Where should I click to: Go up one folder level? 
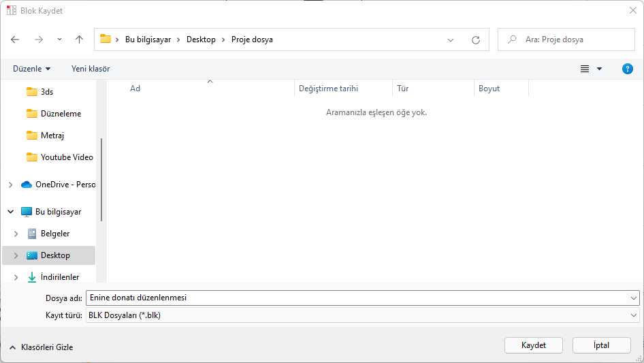(79, 40)
